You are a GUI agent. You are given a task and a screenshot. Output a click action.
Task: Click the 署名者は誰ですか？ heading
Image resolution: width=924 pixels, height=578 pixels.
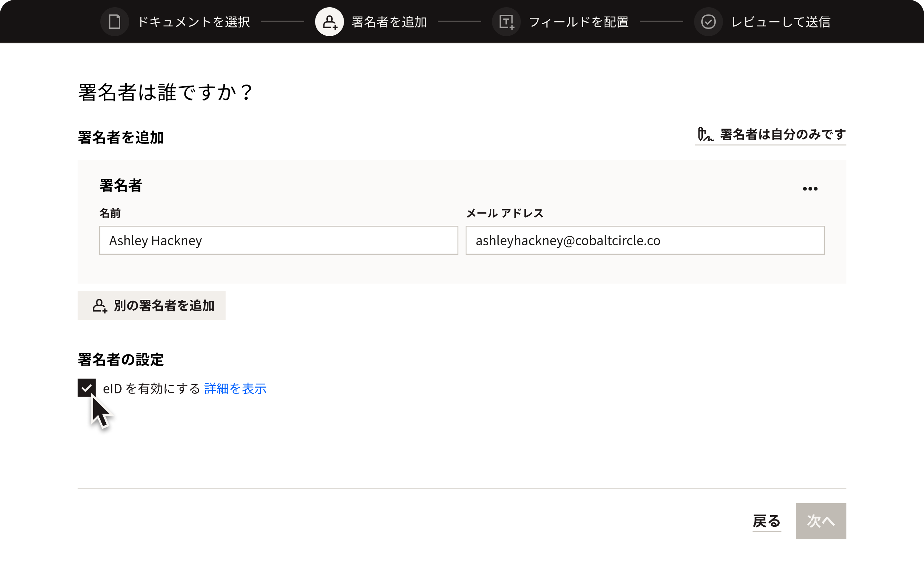click(x=165, y=92)
